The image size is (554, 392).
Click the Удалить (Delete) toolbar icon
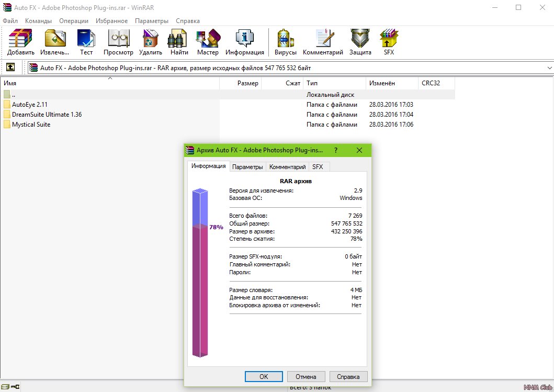[x=151, y=40]
